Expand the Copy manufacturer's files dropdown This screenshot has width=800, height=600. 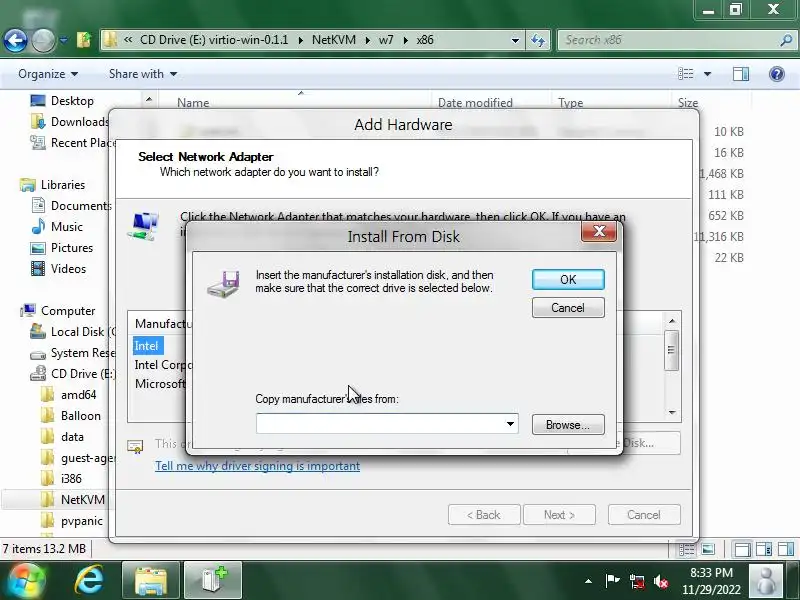510,424
